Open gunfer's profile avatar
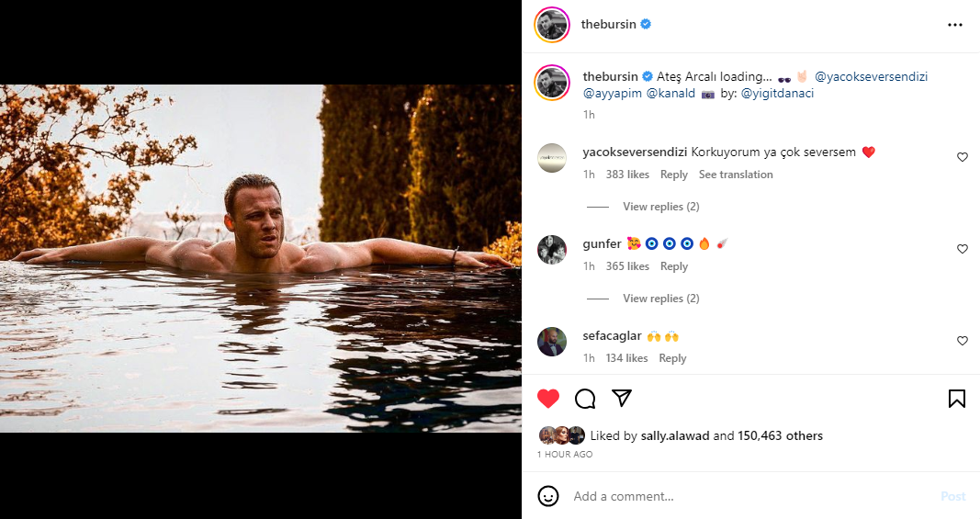 pos(552,250)
